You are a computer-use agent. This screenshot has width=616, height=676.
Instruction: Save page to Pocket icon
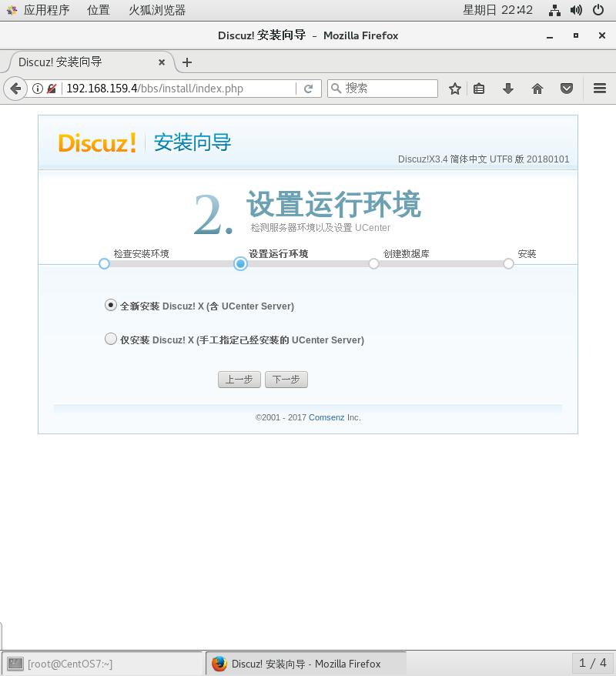[x=567, y=89]
